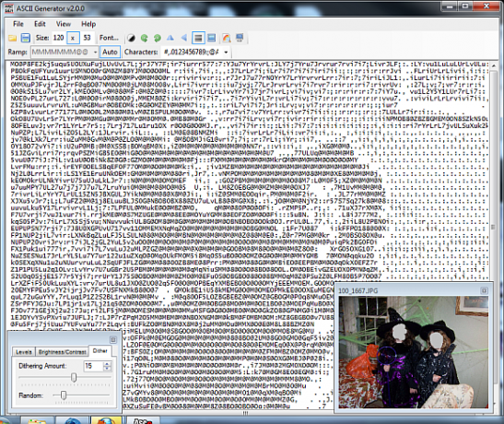Expand the Ramp dropdown

click(95, 52)
